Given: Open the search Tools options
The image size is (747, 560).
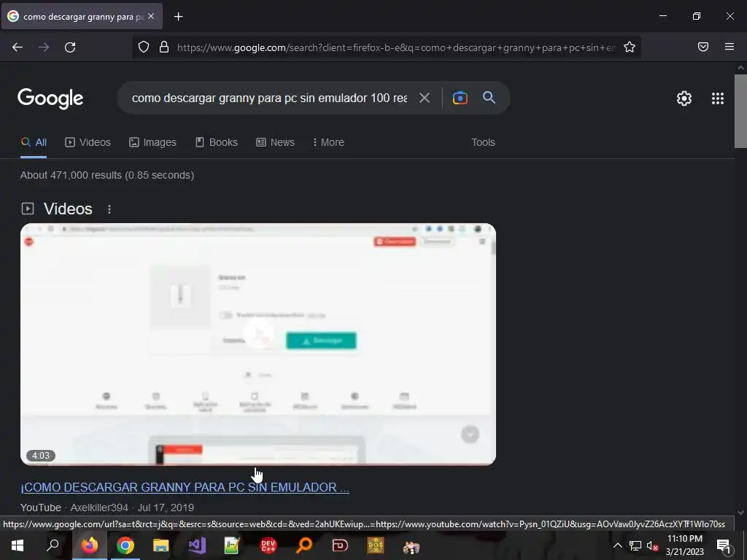Looking at the screenshot, I should [483, 142].
